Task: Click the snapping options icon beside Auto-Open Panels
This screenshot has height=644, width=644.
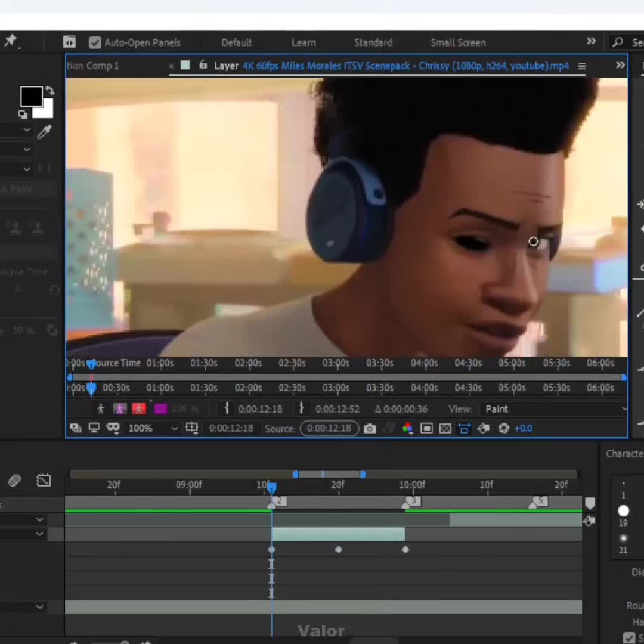Action: [x=69, y=42]
